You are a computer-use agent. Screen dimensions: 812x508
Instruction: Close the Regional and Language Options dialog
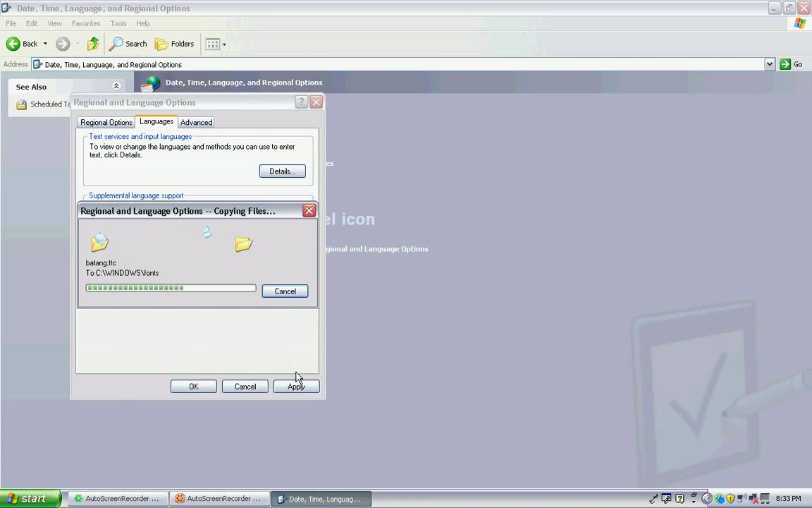316,102
